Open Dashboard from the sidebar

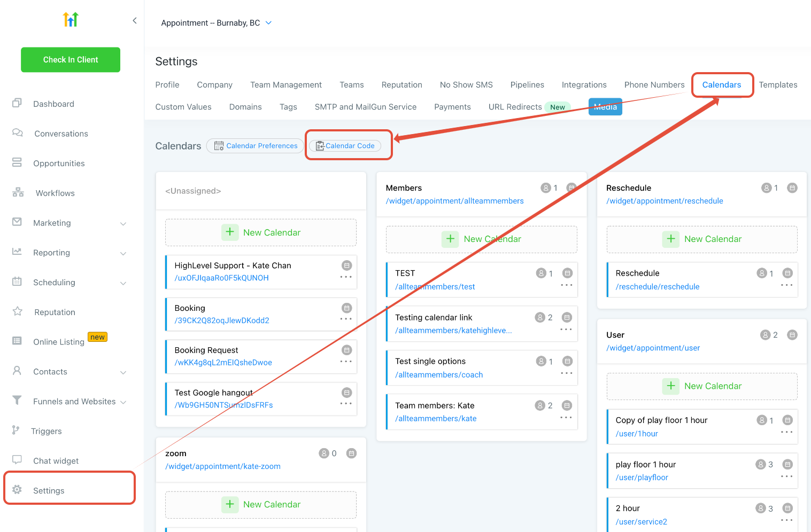(x=53, y=104)
